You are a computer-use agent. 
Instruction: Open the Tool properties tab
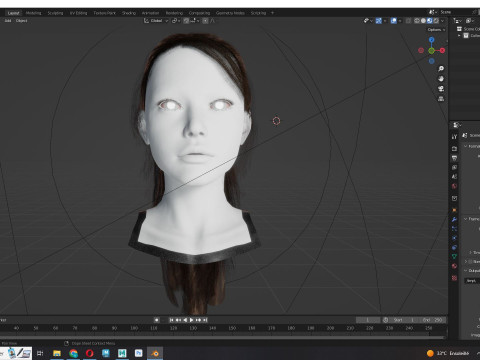pos(454,137)
